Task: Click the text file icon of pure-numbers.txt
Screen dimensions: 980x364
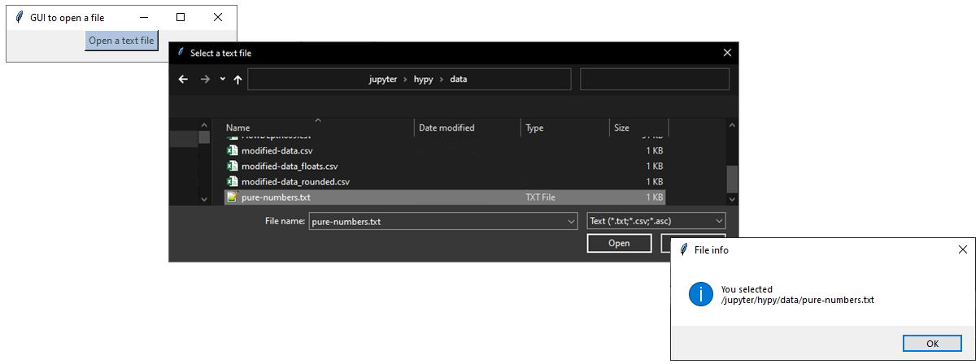Action: coord(233,197)
